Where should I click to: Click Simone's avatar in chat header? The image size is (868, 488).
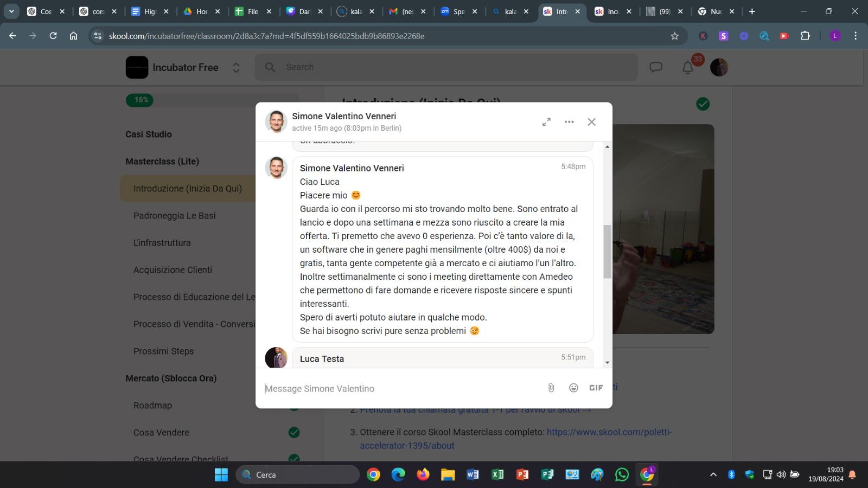point(276,121)
